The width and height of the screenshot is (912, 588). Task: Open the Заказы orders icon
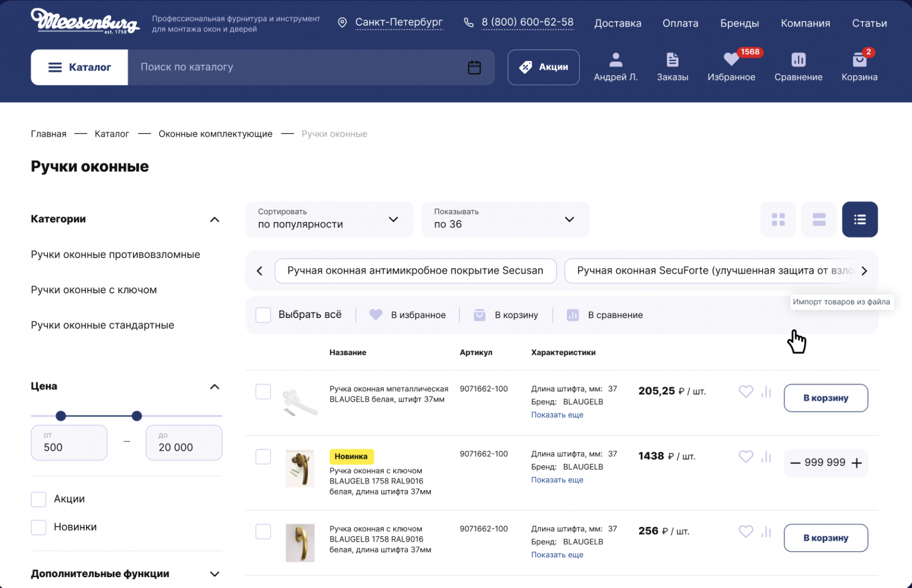point(672,60)
